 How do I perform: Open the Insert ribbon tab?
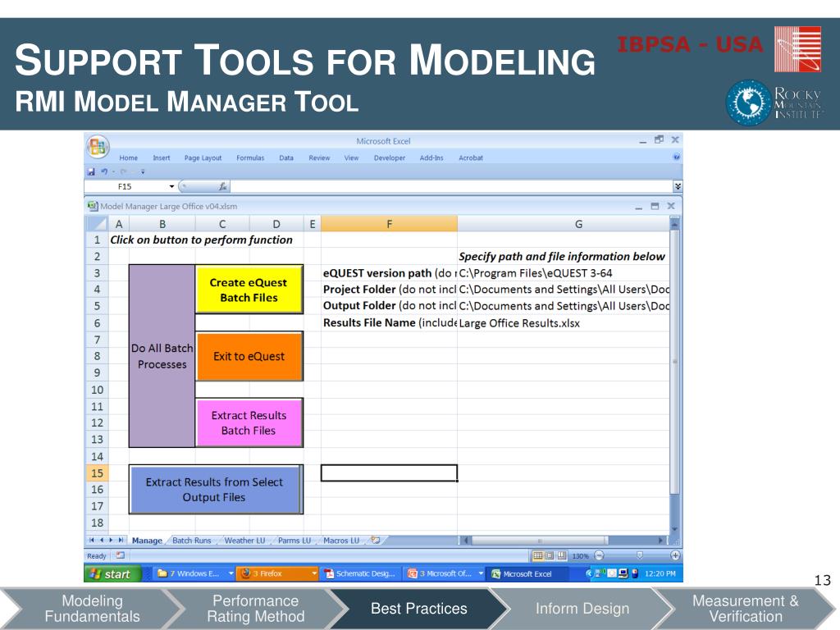coord(162,158)
